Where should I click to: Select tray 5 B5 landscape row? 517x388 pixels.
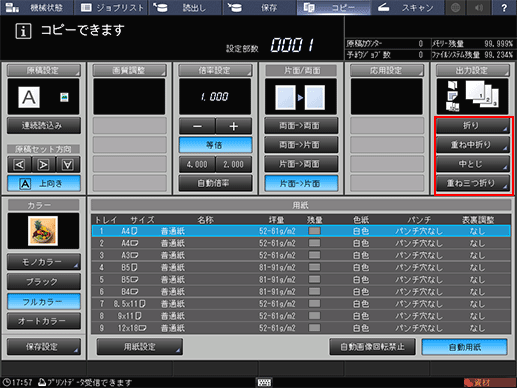coord(301,279)
